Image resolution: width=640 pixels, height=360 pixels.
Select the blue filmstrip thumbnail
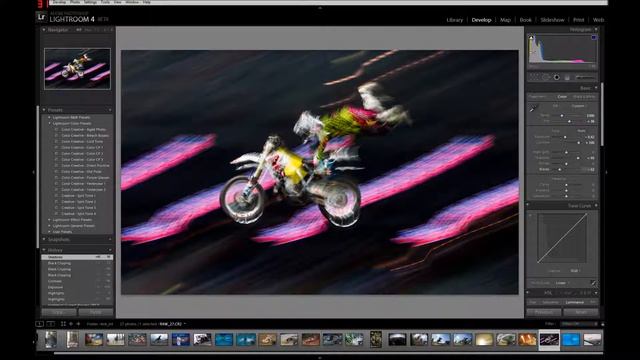[571, 340]
